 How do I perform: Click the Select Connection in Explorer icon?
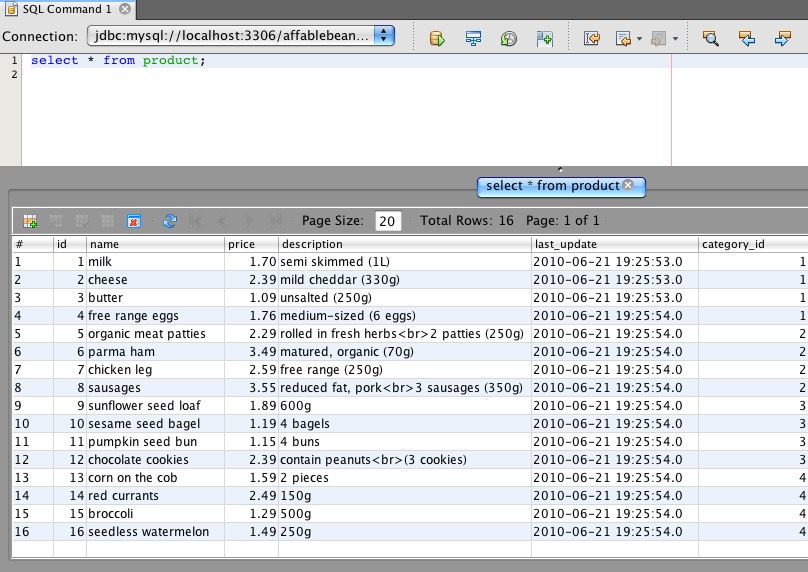(474, 38)
